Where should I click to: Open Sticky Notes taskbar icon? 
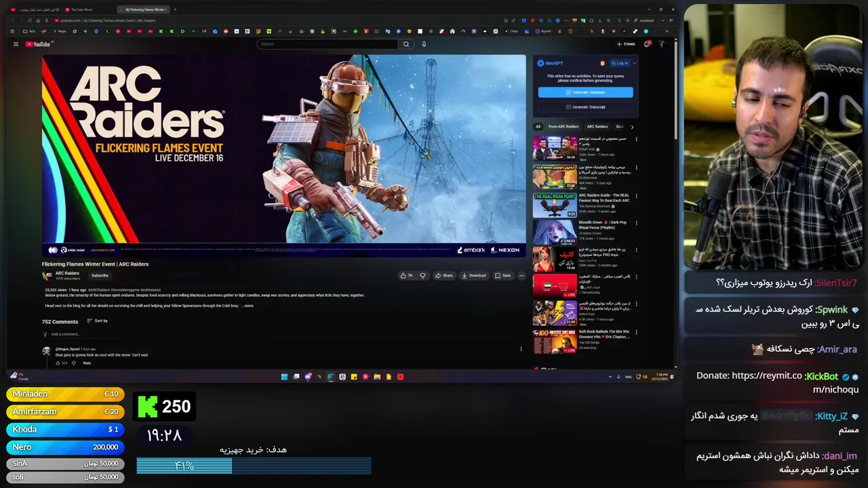(x=354, y=377)
